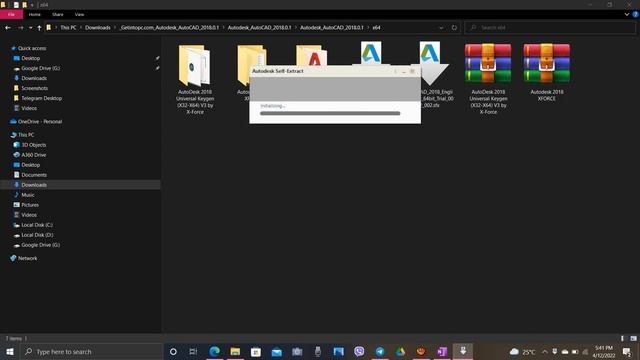Open 3D Objects under This PC
The image size is (640, 360).
(x=33, y=145)
